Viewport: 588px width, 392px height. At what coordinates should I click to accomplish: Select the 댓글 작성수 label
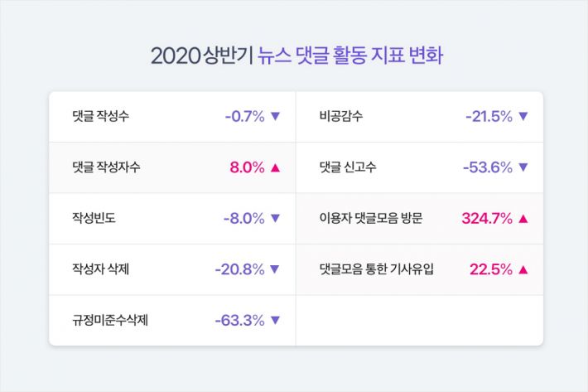click(x=100, y=117)
